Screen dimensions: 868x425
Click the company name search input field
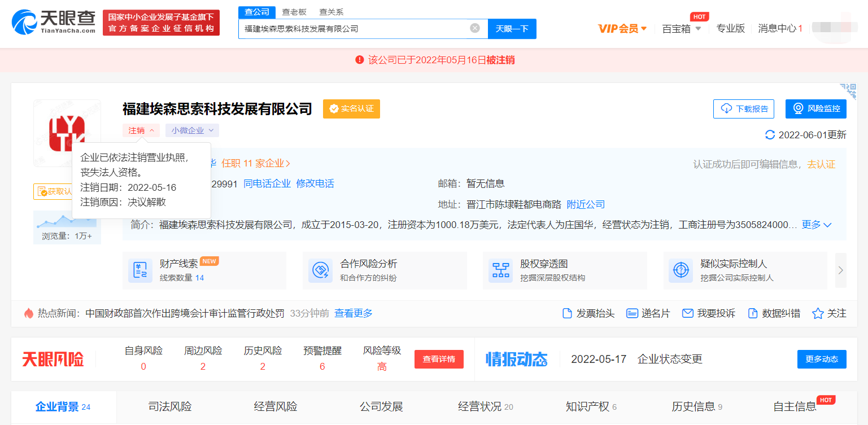click(353, 28)
